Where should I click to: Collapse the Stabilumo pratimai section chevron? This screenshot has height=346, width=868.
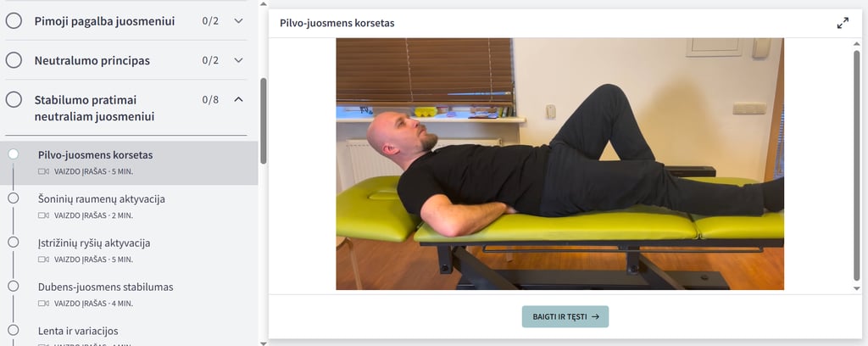[x=238, y=100]
